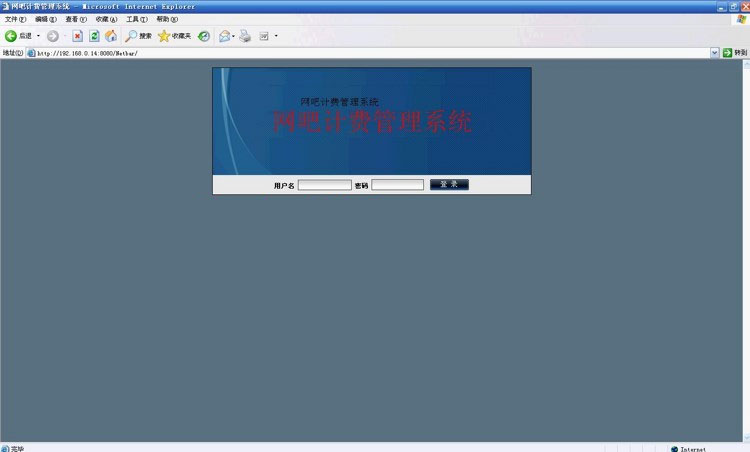This screenshot has height=452, width=750.
Task: Open the 编辑(E) Edit menu
Action: pos(45,19)
